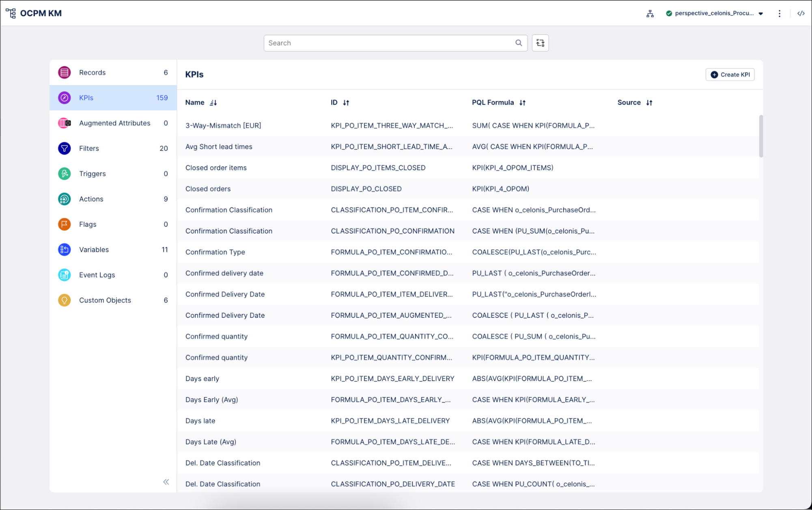Click FORMULA_PO_ITEM_ITEM_DELIVER... ID cell
The image size is (812, 510).
(x=392, y=294)
